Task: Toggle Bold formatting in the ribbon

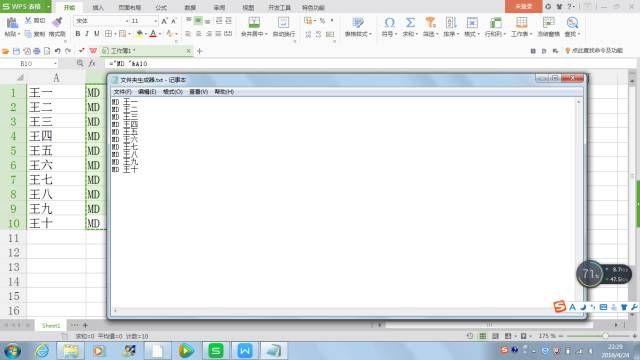Action: pyautogui.click(x=78, y=34)
